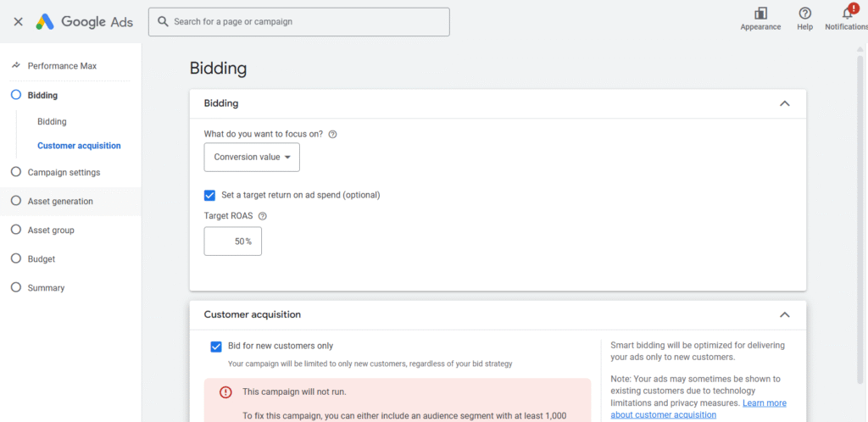Click the Performance Max sidebar icon

pos(15,65)
